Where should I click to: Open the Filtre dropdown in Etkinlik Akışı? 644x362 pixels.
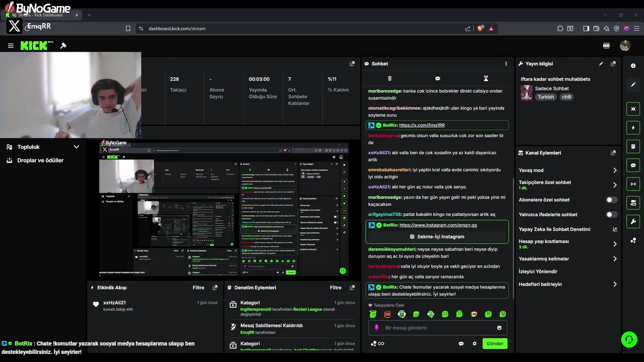(x=198, y=288)
